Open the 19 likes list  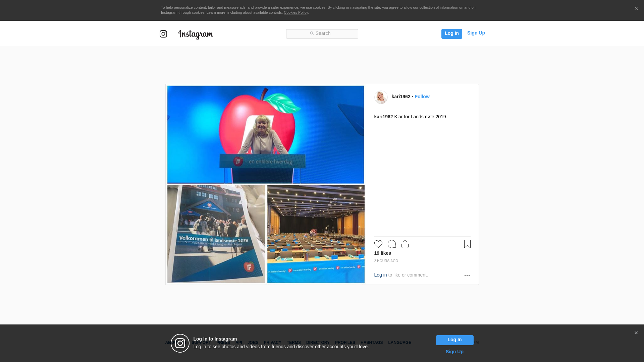382,253
